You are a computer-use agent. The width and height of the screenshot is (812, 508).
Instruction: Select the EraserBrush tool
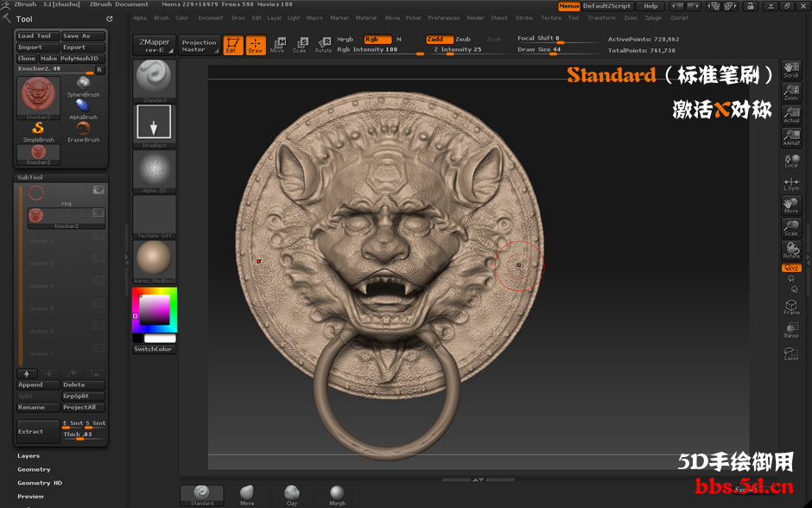point(84,132)
